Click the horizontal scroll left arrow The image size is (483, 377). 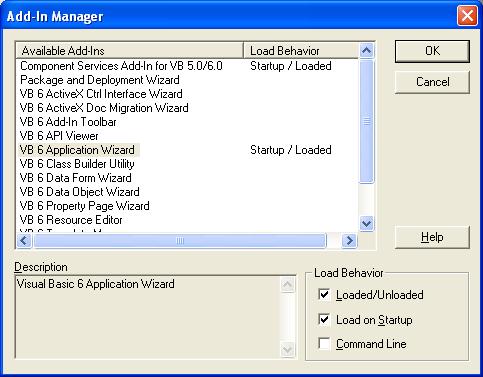tap(24, 240)
